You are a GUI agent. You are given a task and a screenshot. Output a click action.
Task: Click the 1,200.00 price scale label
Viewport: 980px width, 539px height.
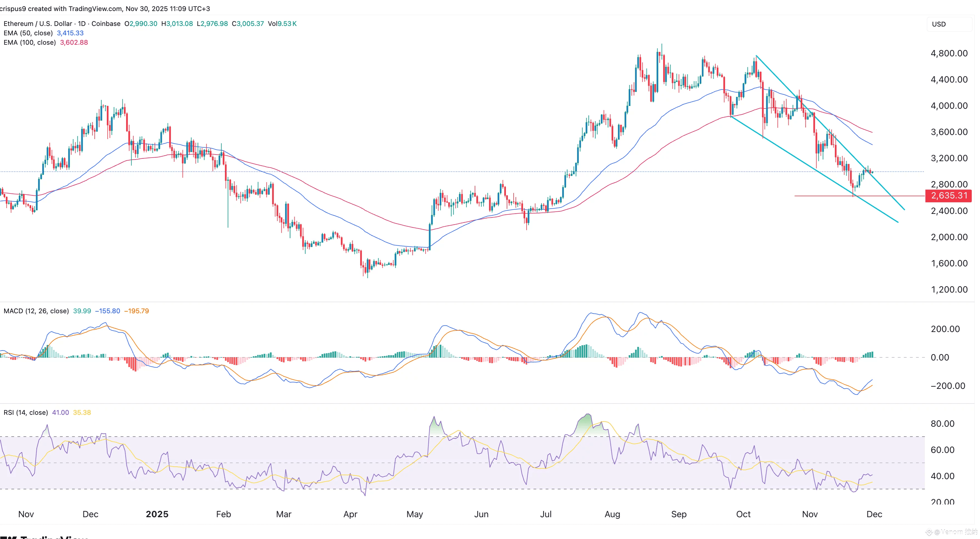tap(949, 290)
